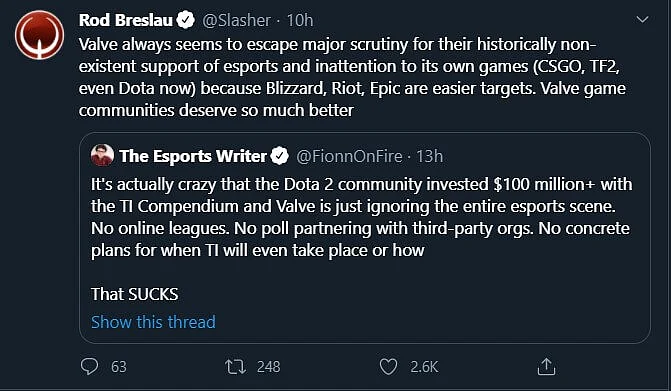Open the 13h quoted tweet timestamp

(430, 156)
